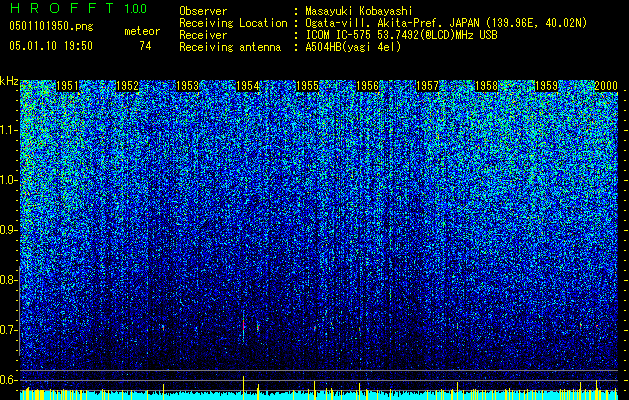
Task: Click the 0.9 kHz axis label
Action: 7,230
